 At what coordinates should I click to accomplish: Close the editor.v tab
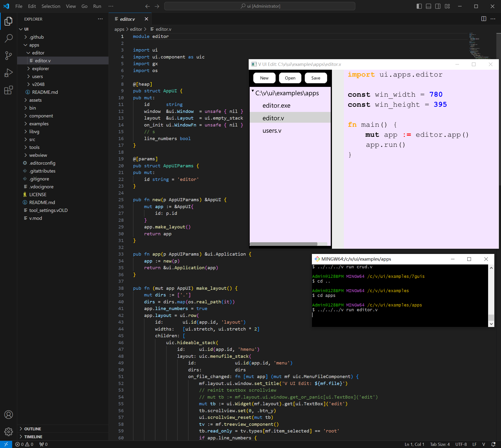(x=146, y=19)
